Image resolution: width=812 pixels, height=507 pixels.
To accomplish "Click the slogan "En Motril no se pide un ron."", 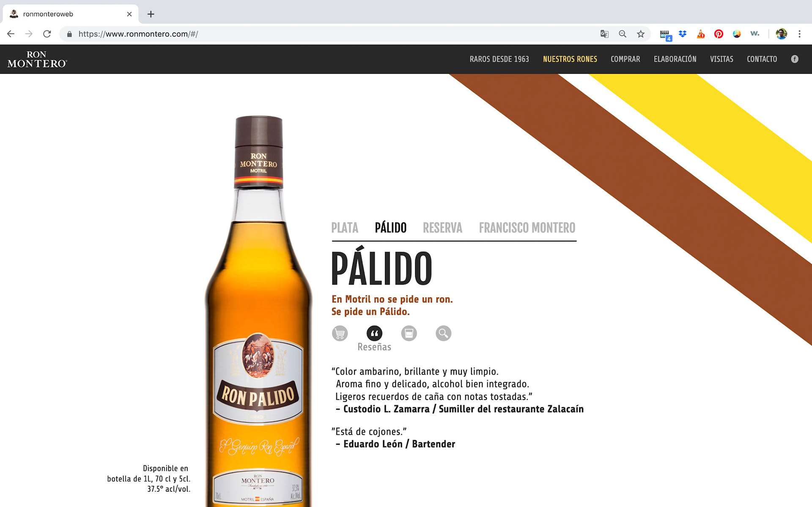I will 392,299.
